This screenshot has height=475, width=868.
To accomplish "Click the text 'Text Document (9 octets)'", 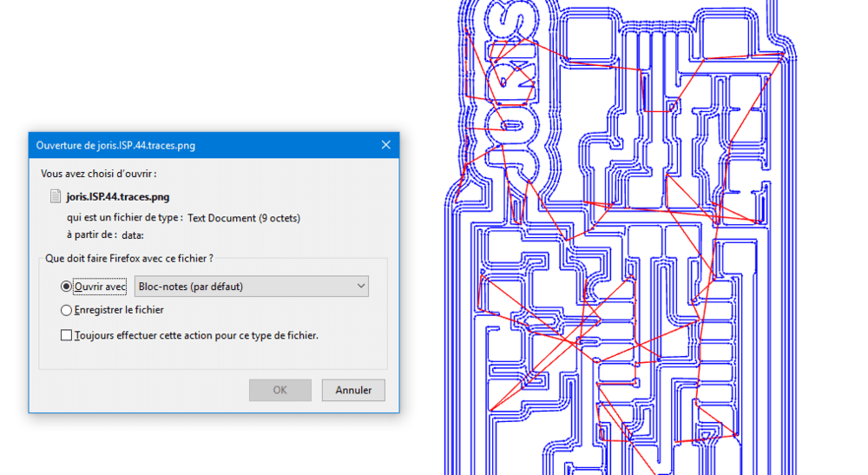I will pos(244,218).
